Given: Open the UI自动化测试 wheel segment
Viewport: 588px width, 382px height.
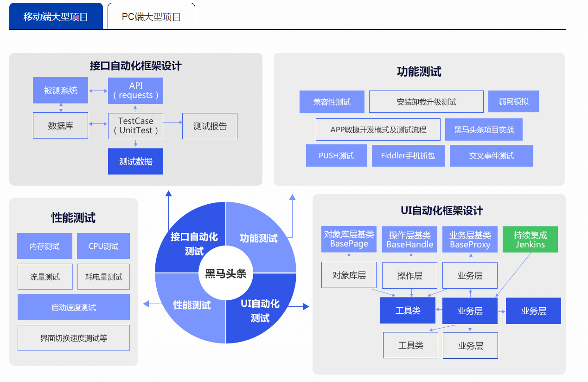Looking at the screenshot, I should (x=260, y=309).
